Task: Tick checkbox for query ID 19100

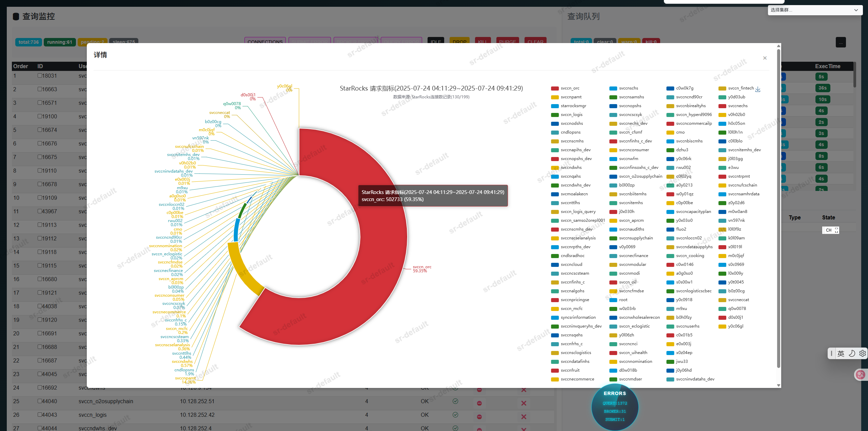Action: coord(40,116)
